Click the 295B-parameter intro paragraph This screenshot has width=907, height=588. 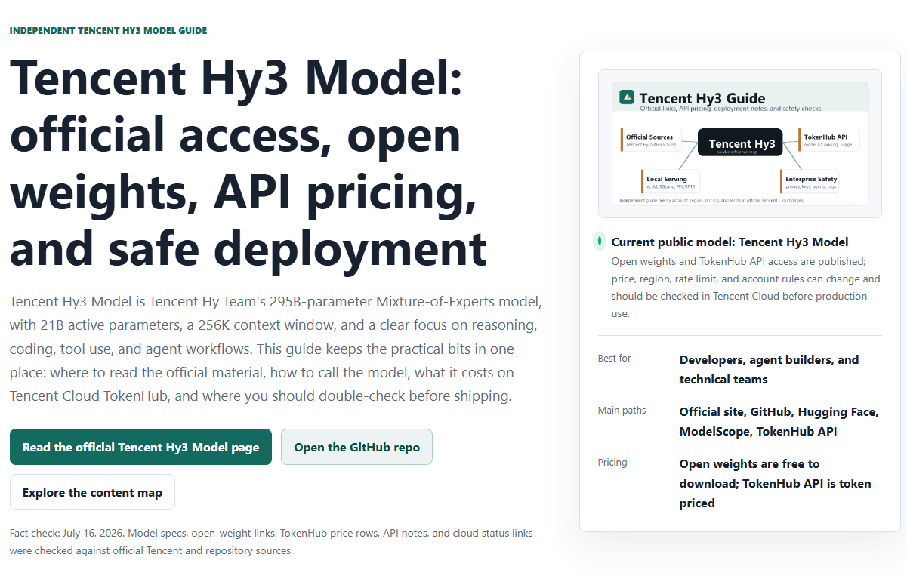click(x=276, y=349)
